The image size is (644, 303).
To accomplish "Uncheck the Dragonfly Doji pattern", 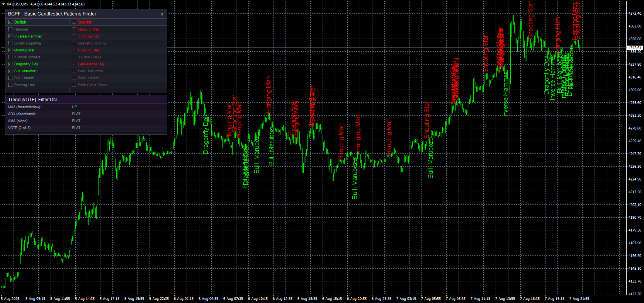I will (x=10, y=64).
